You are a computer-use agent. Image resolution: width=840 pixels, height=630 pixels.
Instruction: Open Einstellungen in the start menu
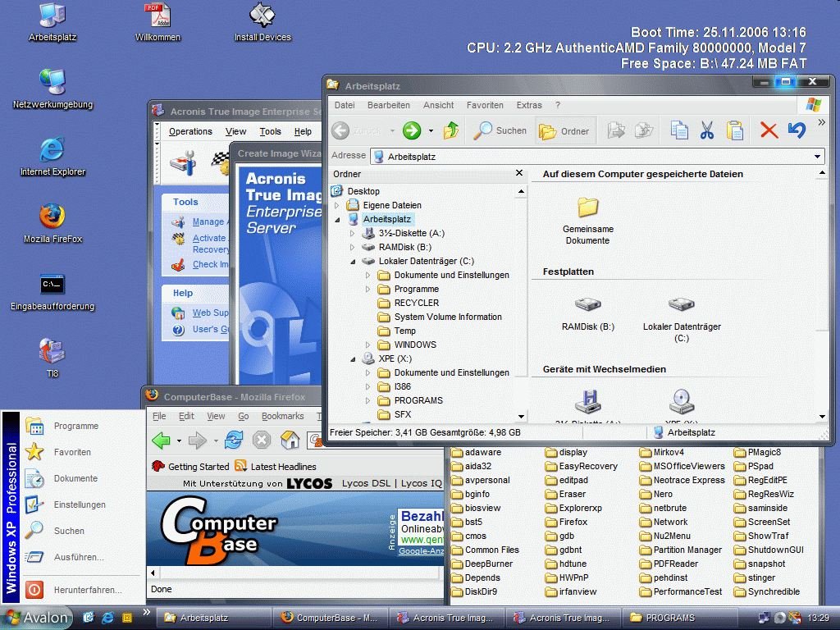click(80, 504)
